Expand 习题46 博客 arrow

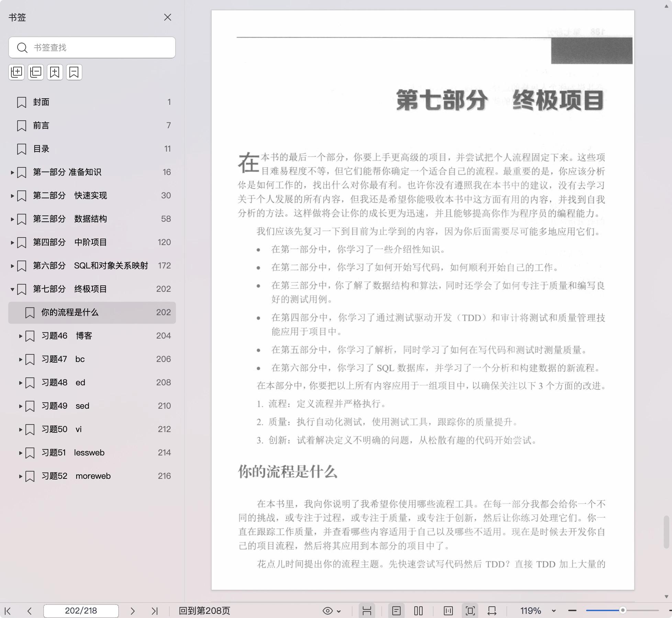(21, 336)
